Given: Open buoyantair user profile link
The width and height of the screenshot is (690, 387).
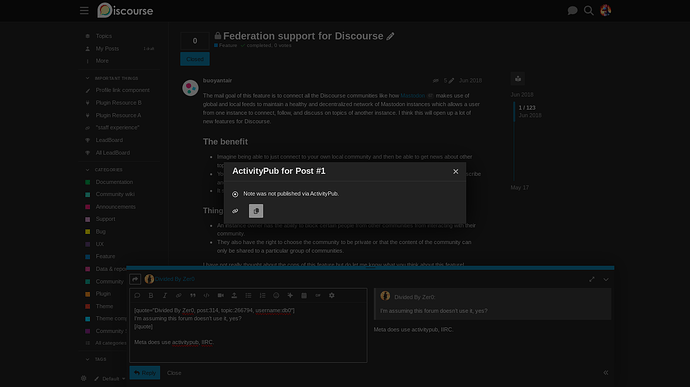Looking at the screenshot, I should (217, 81).
